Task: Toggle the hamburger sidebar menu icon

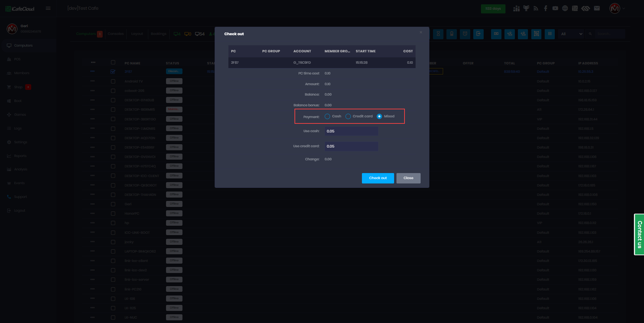Action: click(x=48, y=8)
